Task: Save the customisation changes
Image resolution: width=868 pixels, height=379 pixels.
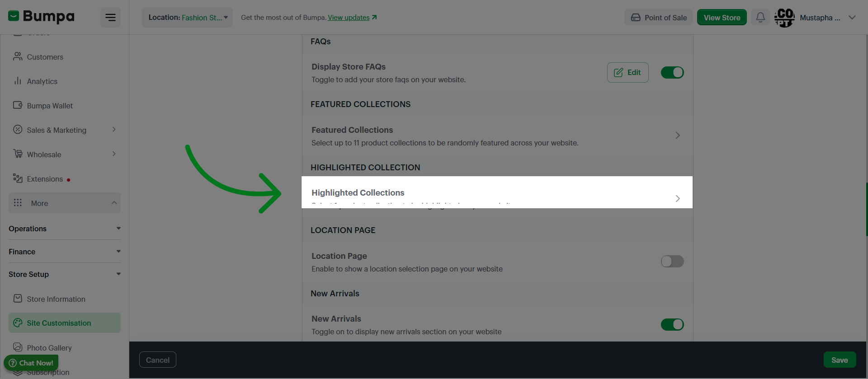Action: (840, 360)
